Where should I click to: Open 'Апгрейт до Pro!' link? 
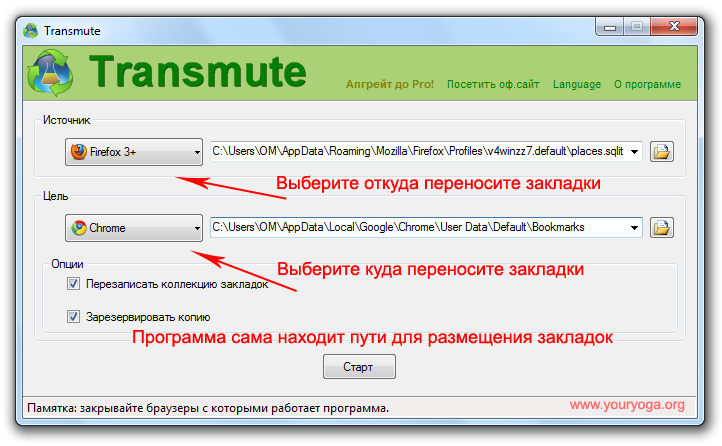tap(390, 84)
